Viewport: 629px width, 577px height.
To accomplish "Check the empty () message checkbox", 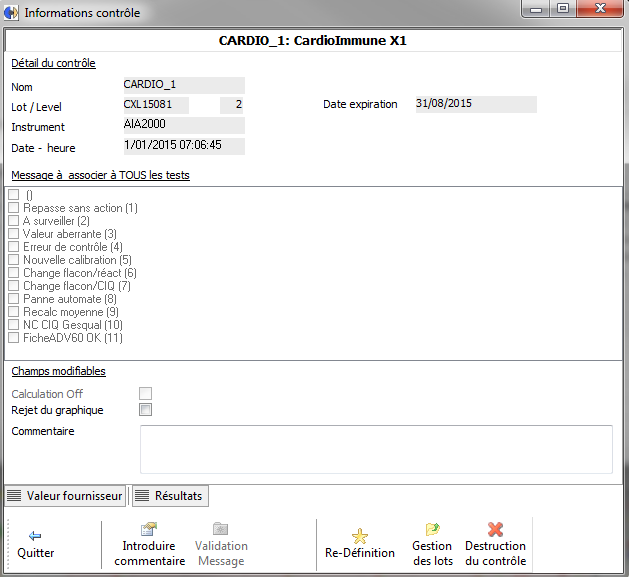I will [14, 195].
